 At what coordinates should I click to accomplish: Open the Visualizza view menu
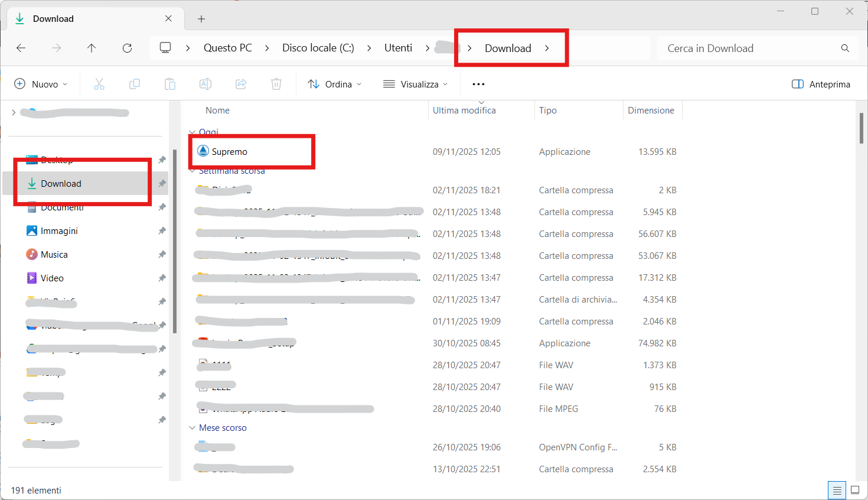pyautogui.click(x=415, y=85)
